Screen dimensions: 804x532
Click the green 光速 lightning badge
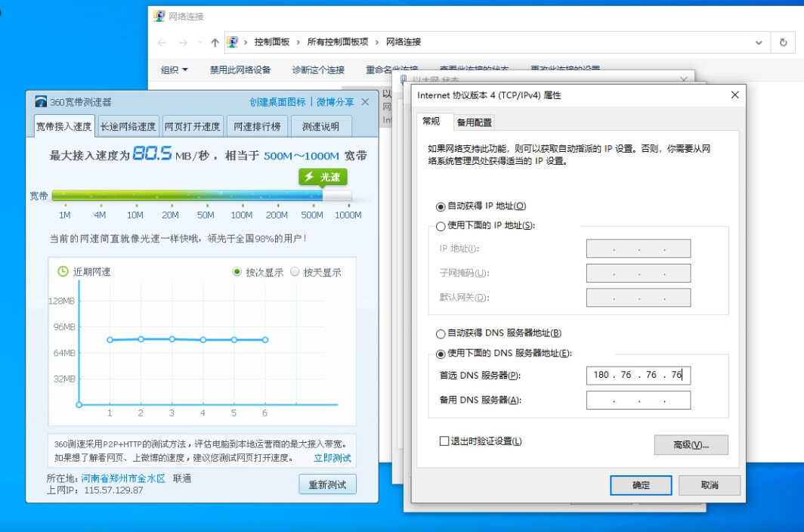tap(323, 177)
